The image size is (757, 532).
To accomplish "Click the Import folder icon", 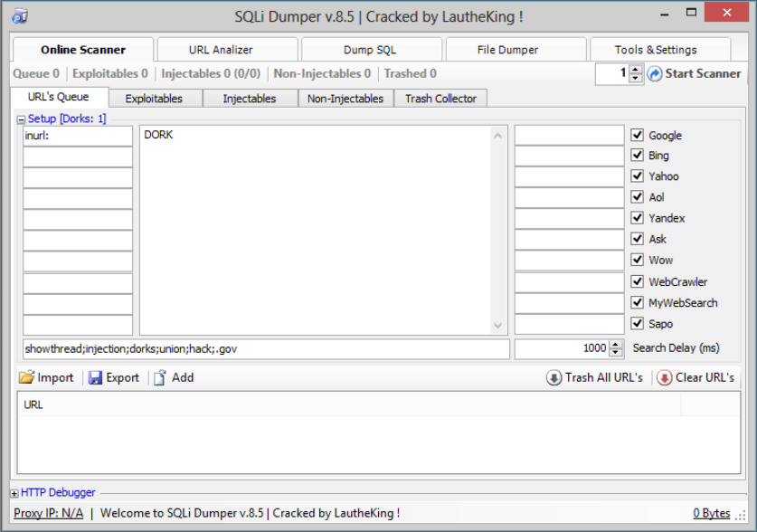I will coord(26,377).
